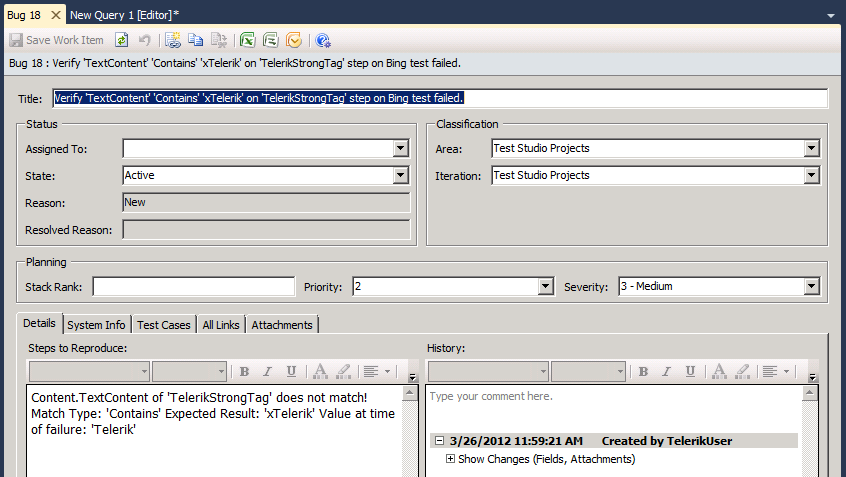Screen dimensions: 846x477
Task: Expand Show Changes (Fields, Attachments)
Action: tap(450, 459)
